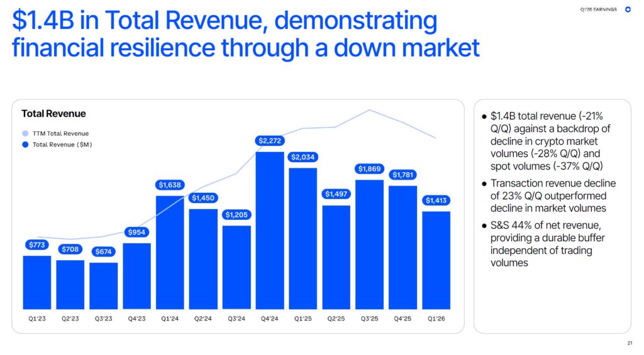644x355 pixels.
Task: Click the $1,638 value label
Action: pos(170,185)
